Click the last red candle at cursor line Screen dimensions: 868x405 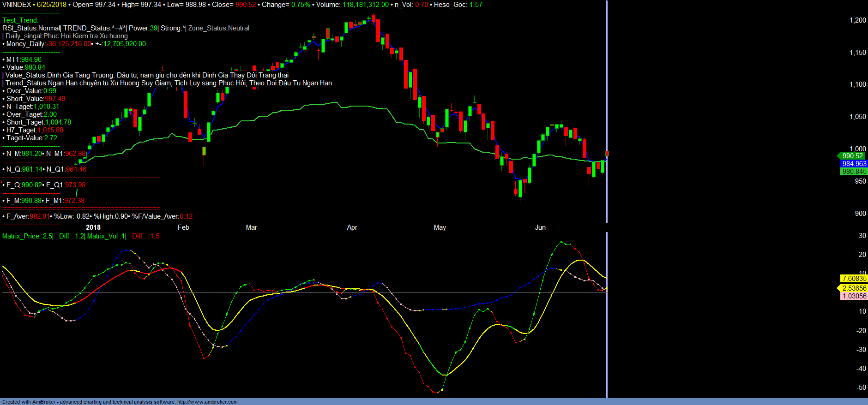(607, 154)
